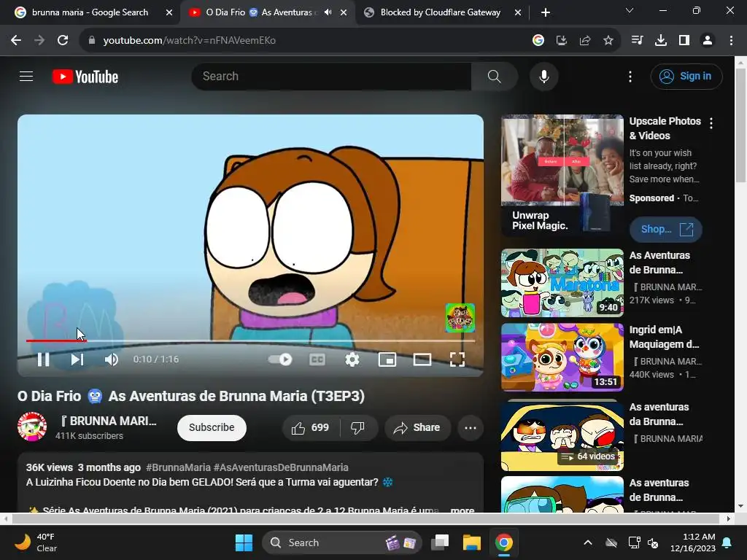This screenshot has height=560, width=747.
Task: Open YouTube settings three-dot menu
Action: click(630, 76)
